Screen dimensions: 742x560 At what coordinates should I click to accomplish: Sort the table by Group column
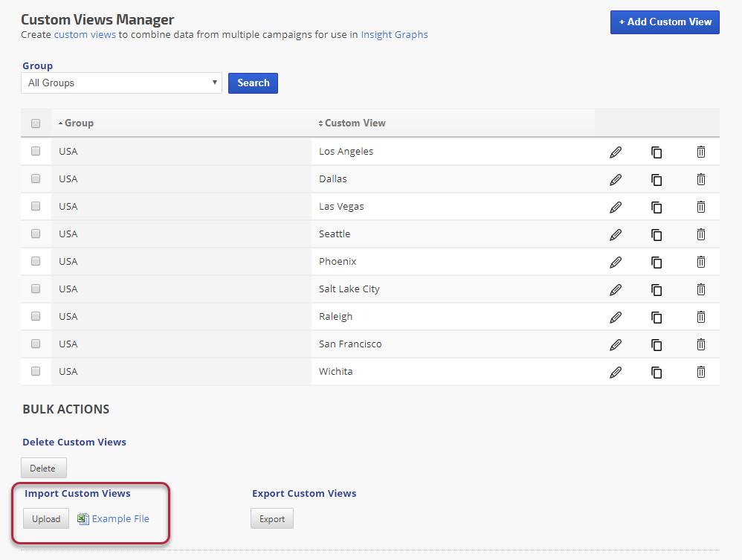[78, 123]
